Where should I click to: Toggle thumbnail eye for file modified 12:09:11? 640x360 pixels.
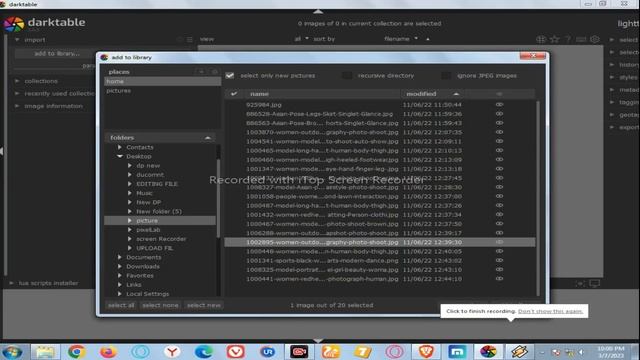tap(499, 141)
